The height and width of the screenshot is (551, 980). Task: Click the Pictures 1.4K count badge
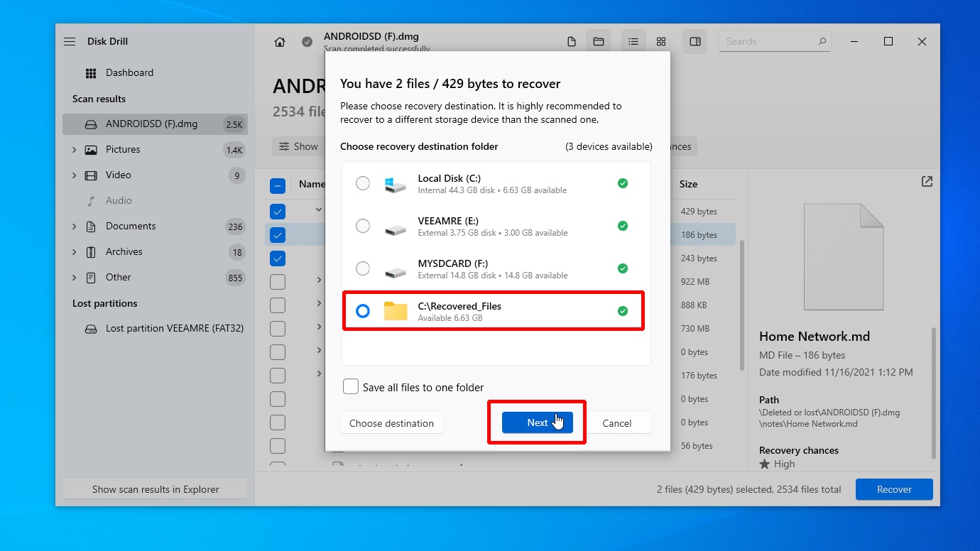coord(234,150)
